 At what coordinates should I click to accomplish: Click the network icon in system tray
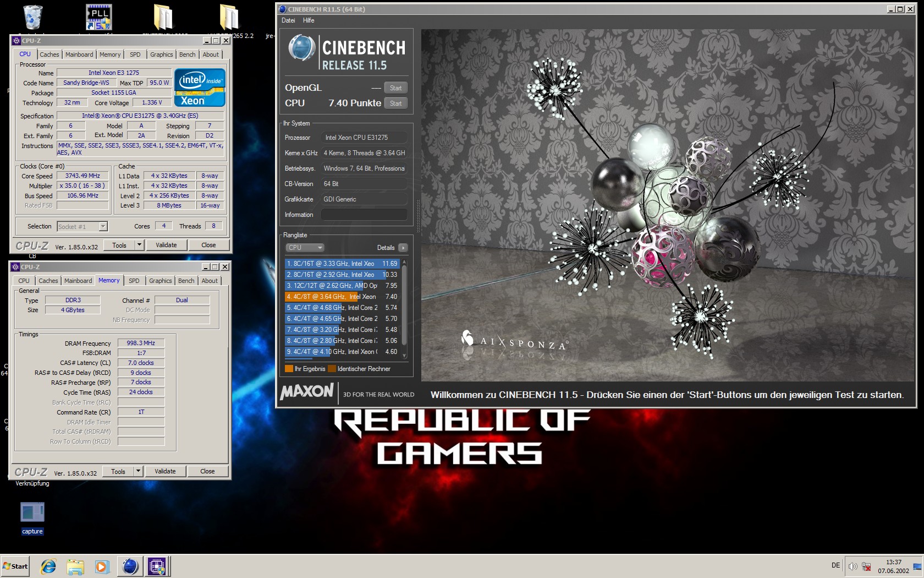(x=866, y=566)
